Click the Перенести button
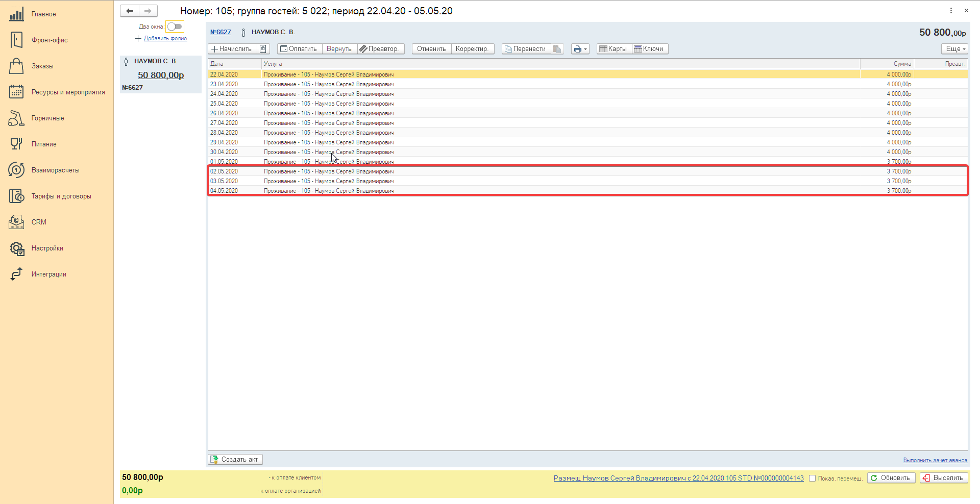 coord(526,49)
